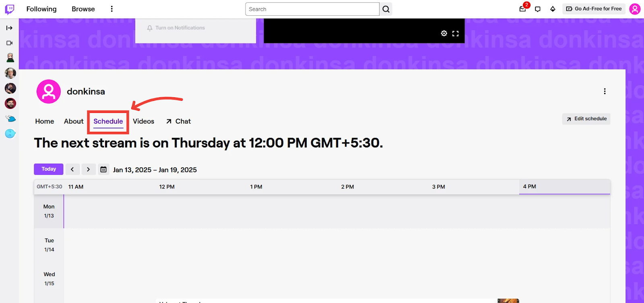Open the Whispers speech bubble icon
The image size is (644, 303).
pyautogui.click(x=538, y=9)
